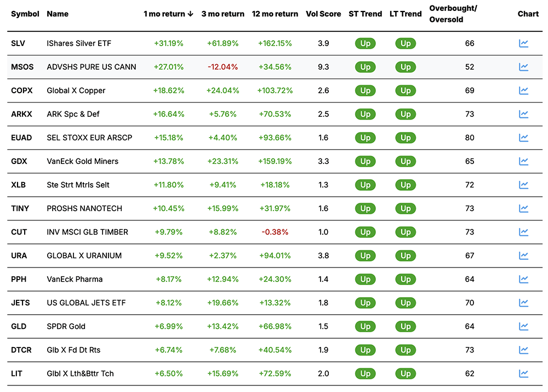
Task: Open the GLD symbol link
Action: 18,326
